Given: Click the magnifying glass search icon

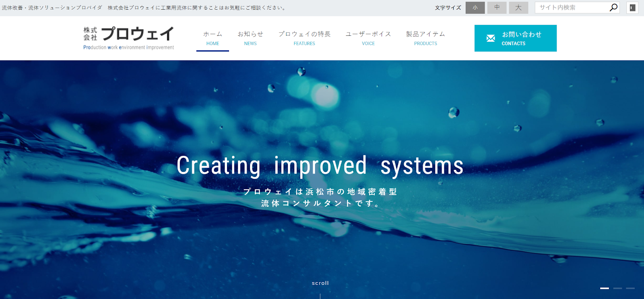Looking at the screenshot, I should coord(613,8).
